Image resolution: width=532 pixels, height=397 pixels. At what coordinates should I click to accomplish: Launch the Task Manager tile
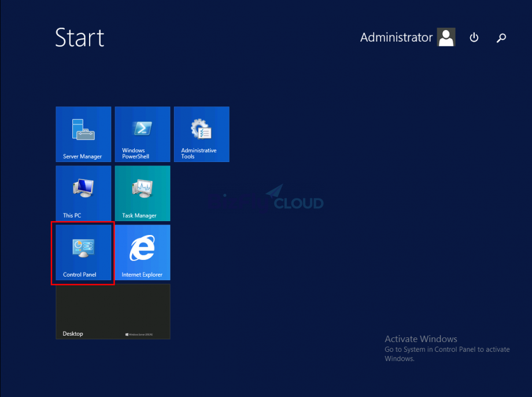[142, 193]
